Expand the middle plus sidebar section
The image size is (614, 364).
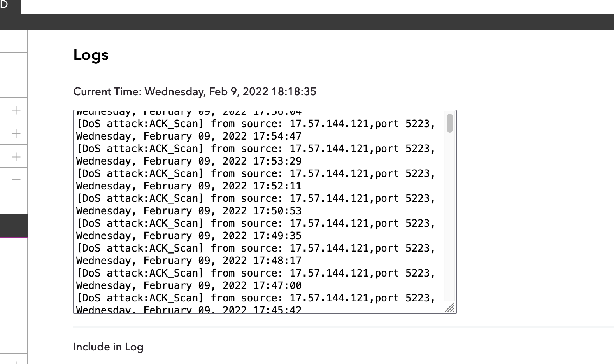pyautogui.click(x=16, y=133)
